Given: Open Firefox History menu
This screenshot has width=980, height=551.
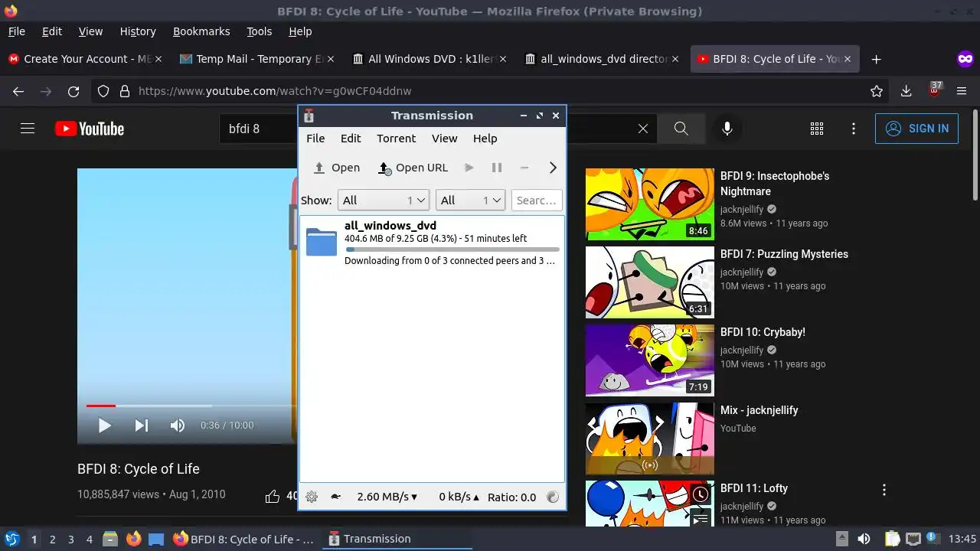Looking at the screenshot, I should pyautogui.click(x=138, y=31).
